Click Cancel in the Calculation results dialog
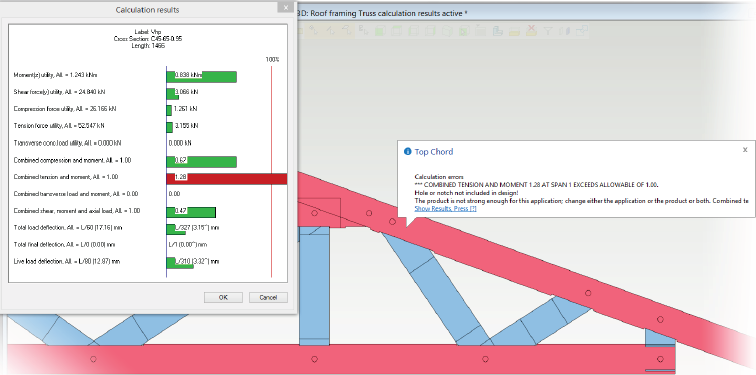The image size is (756, 375). (268, 297)
